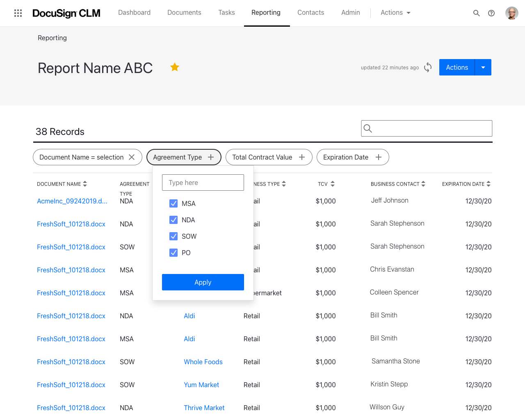Open the Yum Market link

tap(201, 385)
